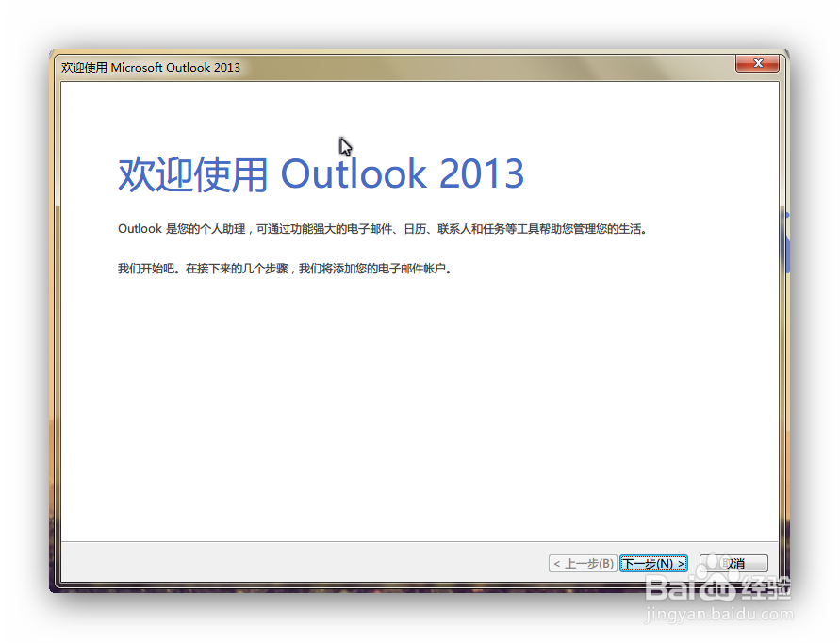
Task: Click the 取消 cancel button
Action: click(x=733, y=563)
